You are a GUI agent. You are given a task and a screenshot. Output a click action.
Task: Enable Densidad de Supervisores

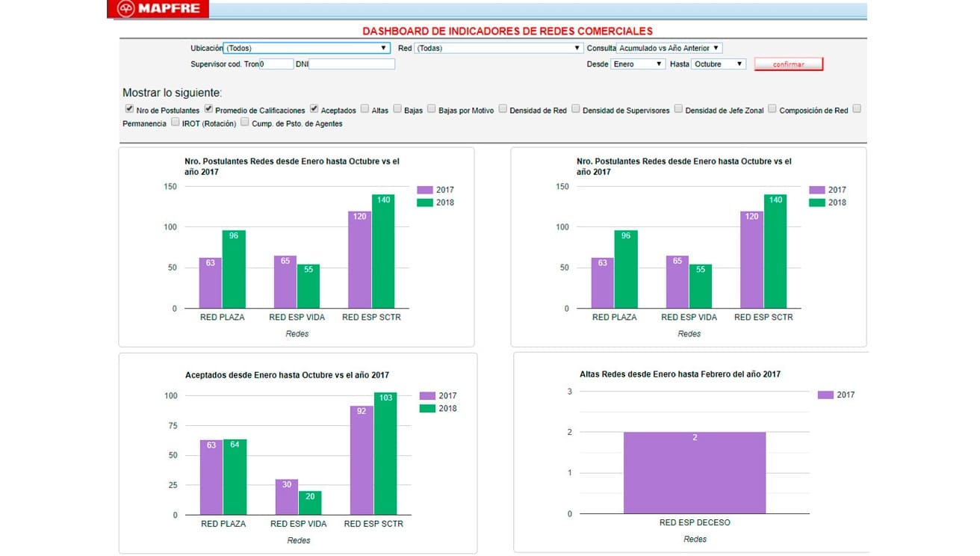click(x=575, y=108)
